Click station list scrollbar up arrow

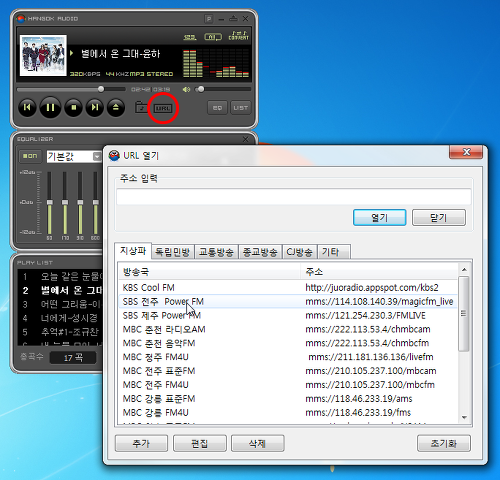(x=464, y=269)
